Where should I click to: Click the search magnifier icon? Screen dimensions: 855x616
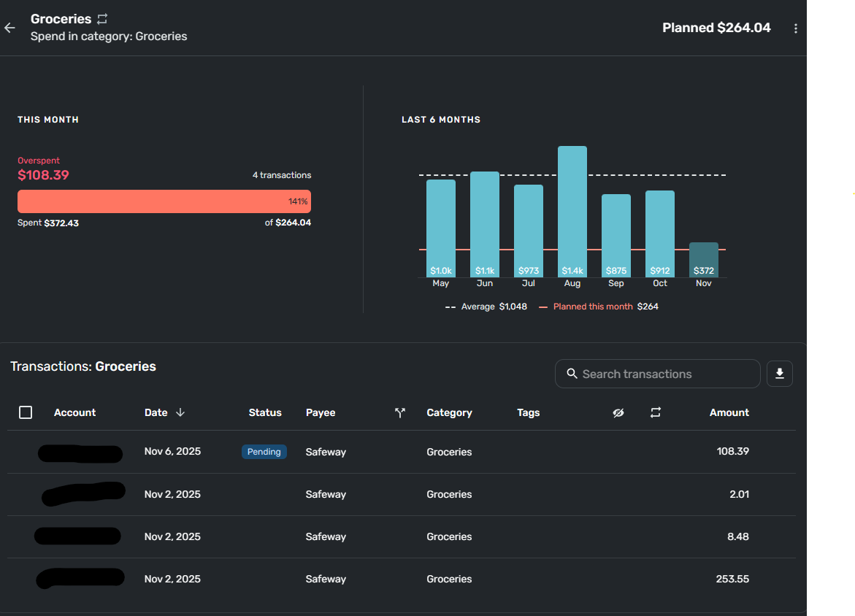point(572,374)
